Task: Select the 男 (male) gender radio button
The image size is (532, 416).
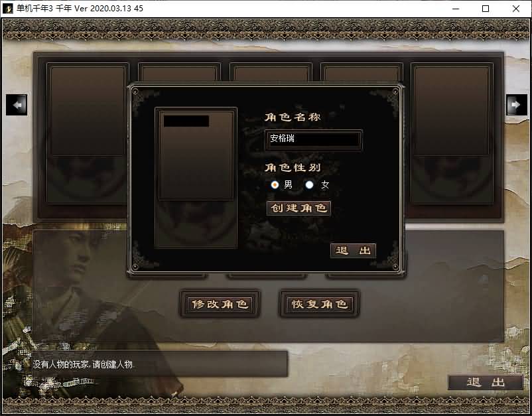Action: coord(275,184)
